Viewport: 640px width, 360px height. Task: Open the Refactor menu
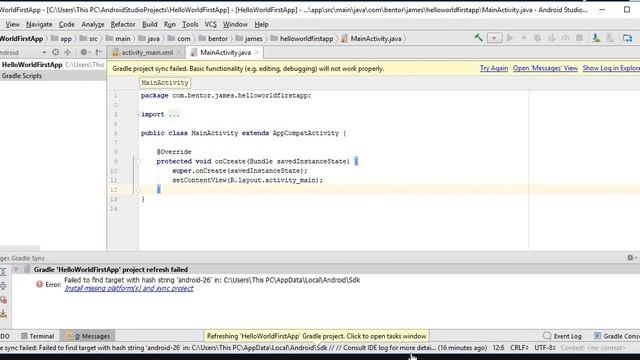(123, 24)
